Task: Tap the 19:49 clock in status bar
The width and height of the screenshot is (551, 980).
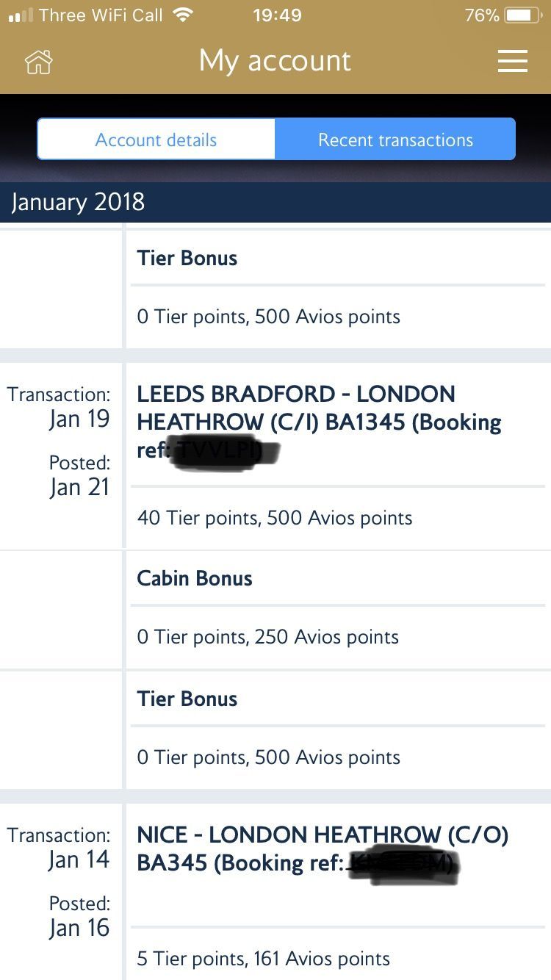Action: [x=277, y=15]
